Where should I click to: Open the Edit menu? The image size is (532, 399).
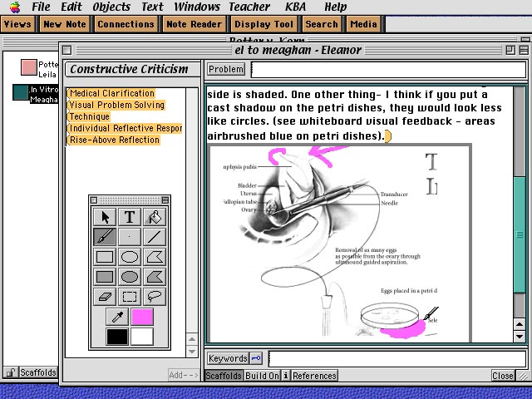[71, 7]
